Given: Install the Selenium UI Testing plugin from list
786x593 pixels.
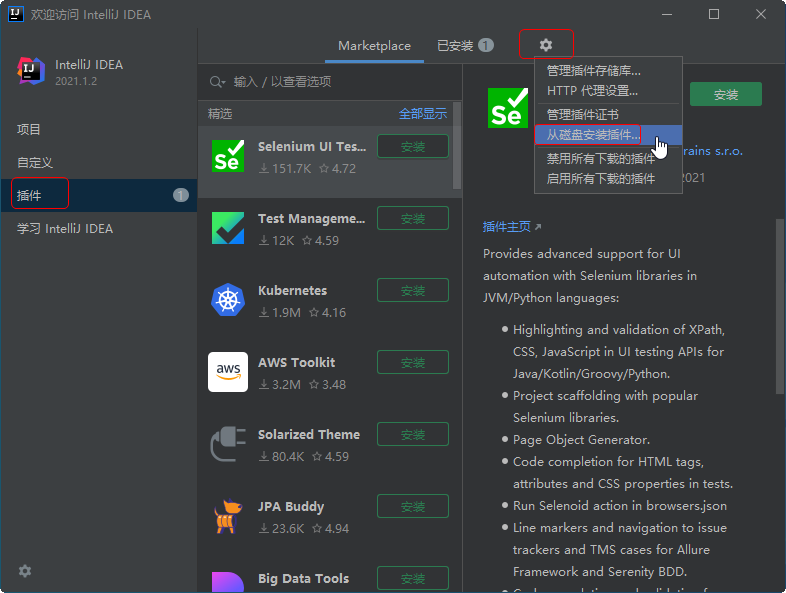Looking at the screenshot, I should (x=413, y=146).
